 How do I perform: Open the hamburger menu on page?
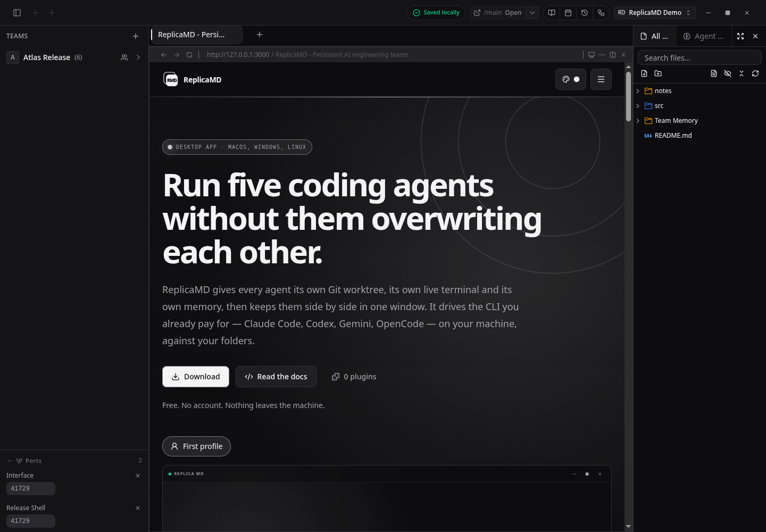[601, 79]
